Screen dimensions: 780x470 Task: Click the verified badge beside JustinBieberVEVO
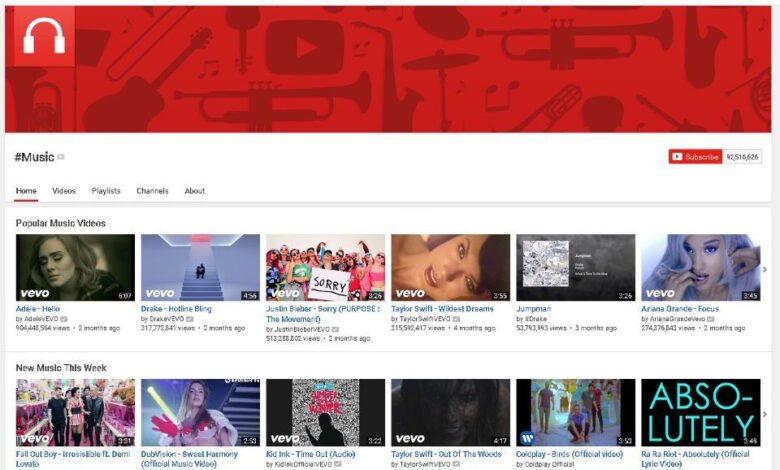point(336,329)
